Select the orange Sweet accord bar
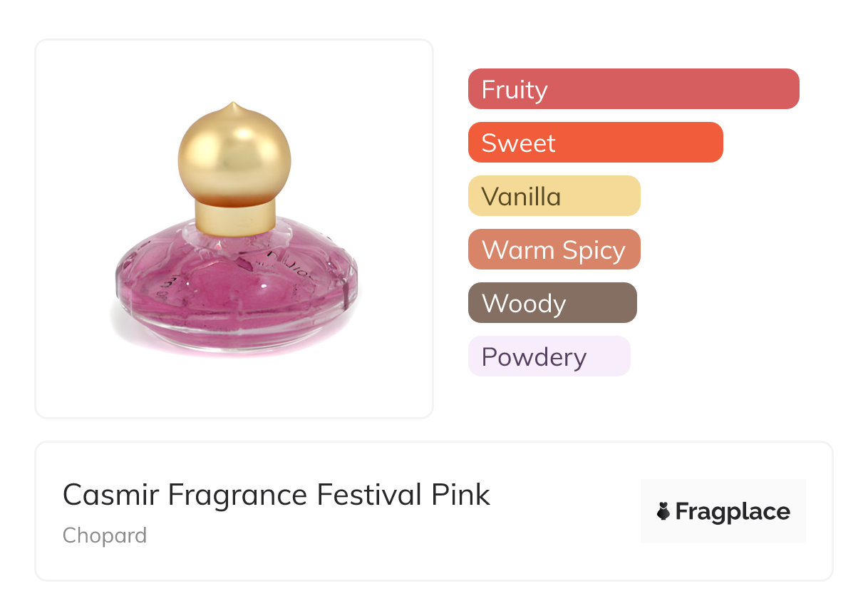Viewport: 868px width, 616px height. (595, 143)
